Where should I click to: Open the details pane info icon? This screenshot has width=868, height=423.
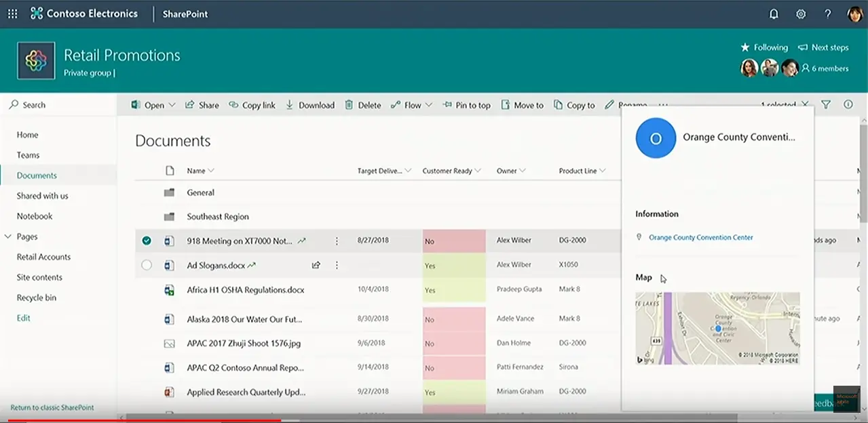pyautogui.click(x=848, y=104)
